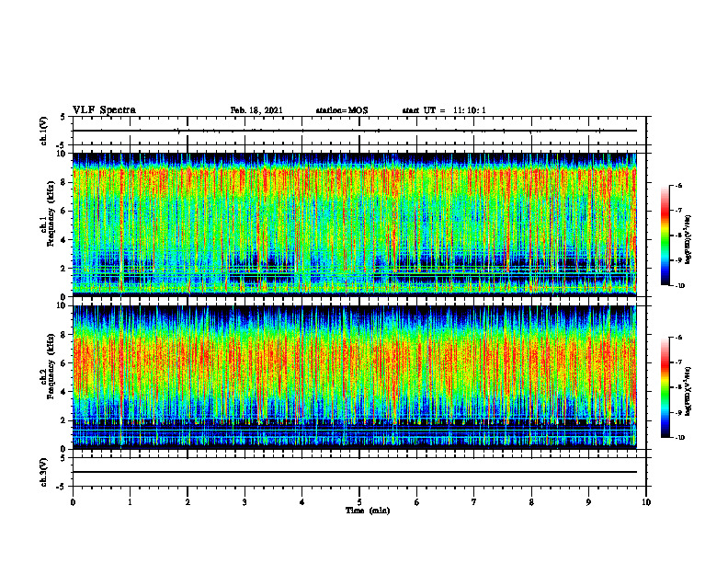Click the ch.1 voltage waveform trace
The width and height of the screenshot is (728, 563).
[x=354, y=131]
